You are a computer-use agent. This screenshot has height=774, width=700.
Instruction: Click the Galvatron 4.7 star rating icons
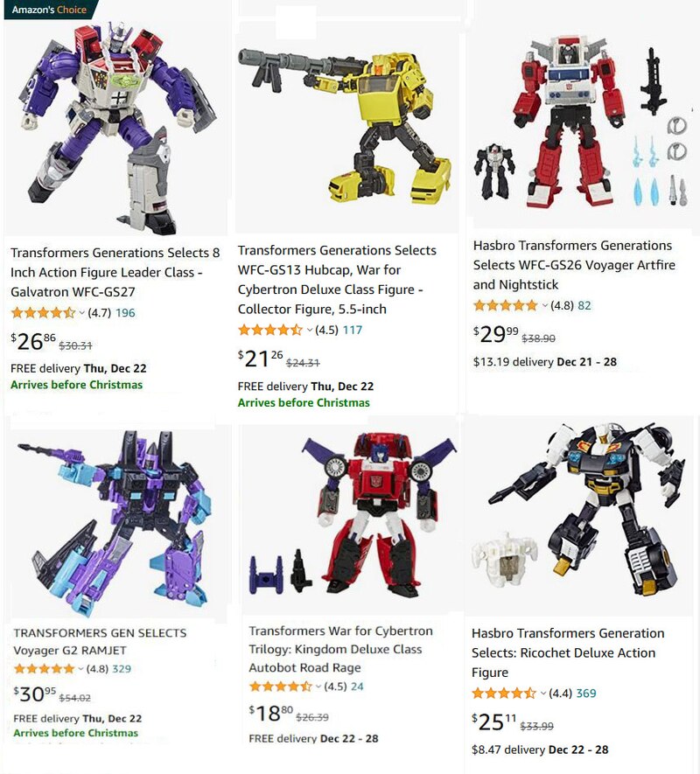[x=43, y=312]
